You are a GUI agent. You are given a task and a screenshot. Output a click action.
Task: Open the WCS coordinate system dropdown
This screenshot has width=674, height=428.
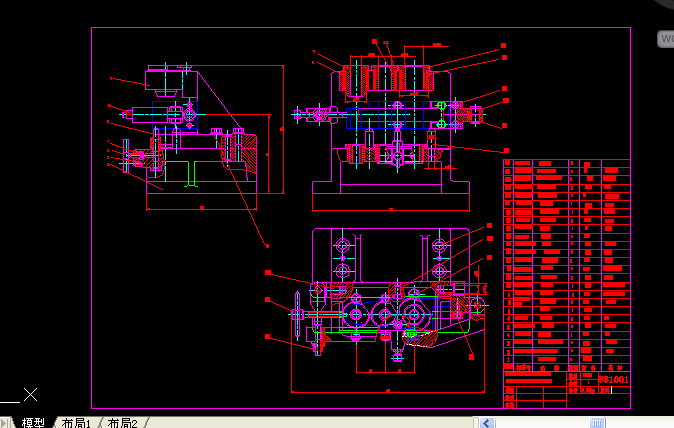coord(666,39)
